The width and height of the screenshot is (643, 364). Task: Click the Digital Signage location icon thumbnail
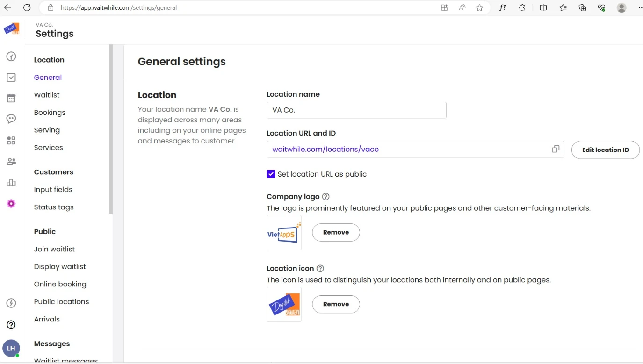tap(284, 304)
